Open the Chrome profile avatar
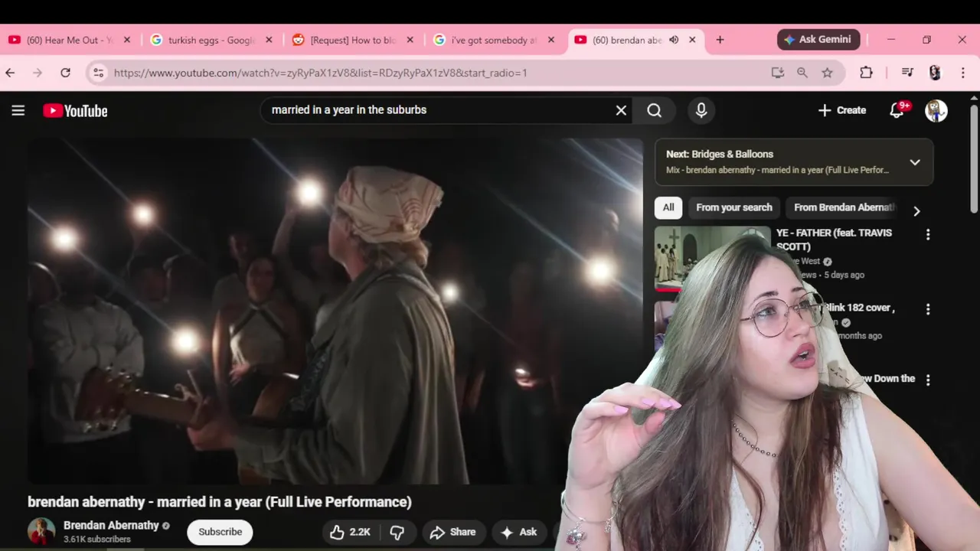The image size is (980, 551). pos(935,73)
